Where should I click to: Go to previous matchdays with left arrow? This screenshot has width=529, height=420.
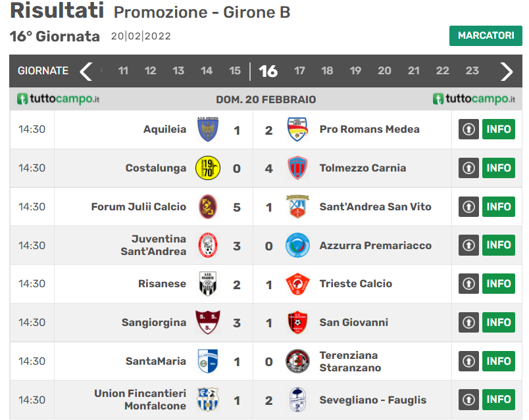86,71
